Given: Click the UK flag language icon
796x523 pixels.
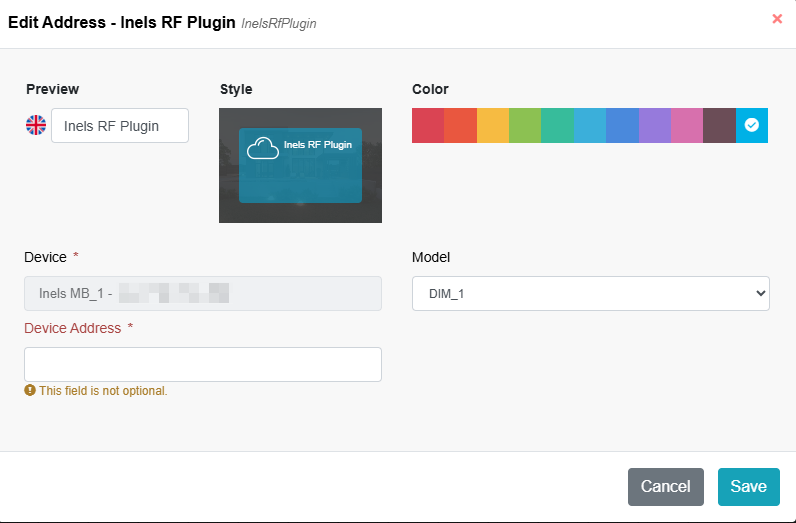Looking at the screenshot, I should pyautogui.click(x=36, y=125).
